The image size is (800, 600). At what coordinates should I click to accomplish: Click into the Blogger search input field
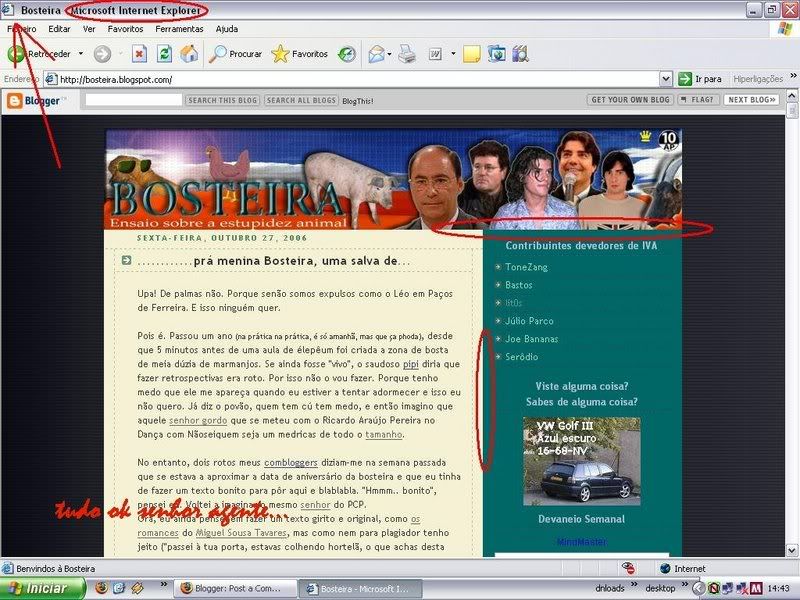(134, 100)
